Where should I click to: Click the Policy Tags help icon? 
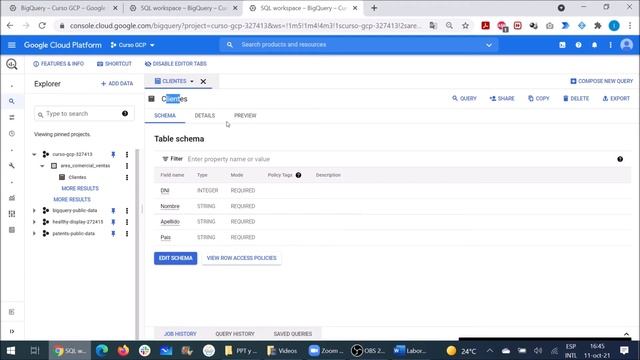pos(298,175)
